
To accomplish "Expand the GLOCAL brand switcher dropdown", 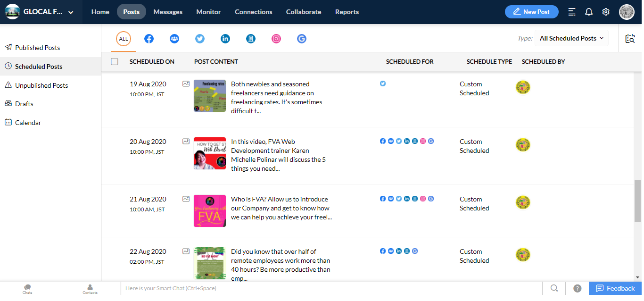I will tap(71, 12).
